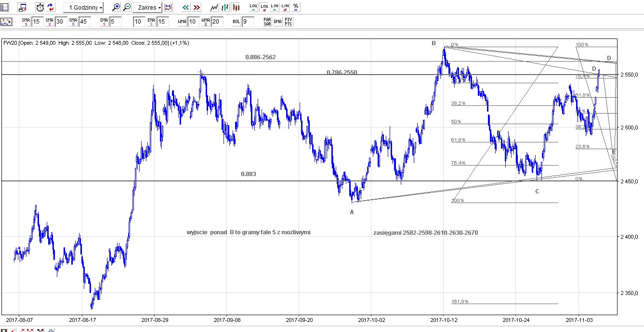Click the DMA indicator button
The image size is (644, 332).
tap(277, 22)
